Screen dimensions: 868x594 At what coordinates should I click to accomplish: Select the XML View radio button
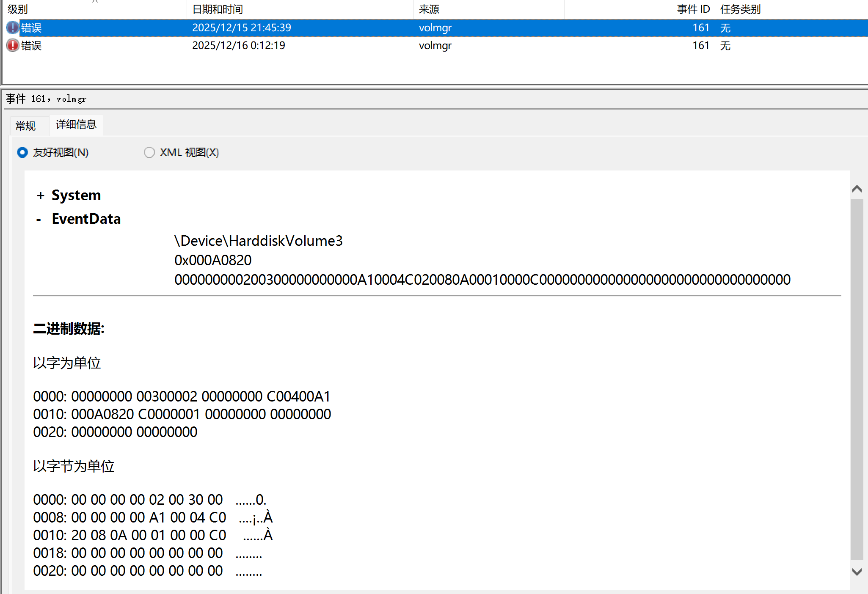[x=149, y=152]
